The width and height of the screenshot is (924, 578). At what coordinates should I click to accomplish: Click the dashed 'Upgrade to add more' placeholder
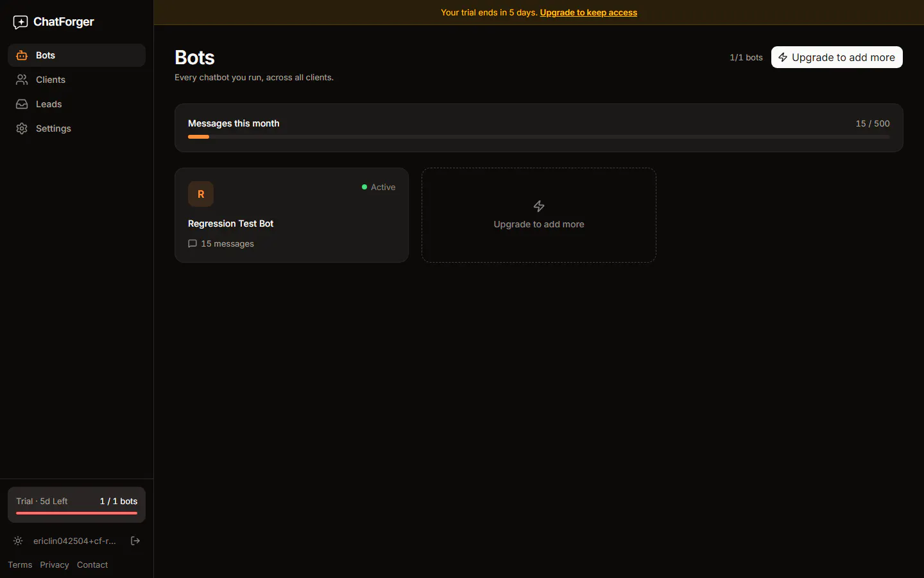pos(538,215)
